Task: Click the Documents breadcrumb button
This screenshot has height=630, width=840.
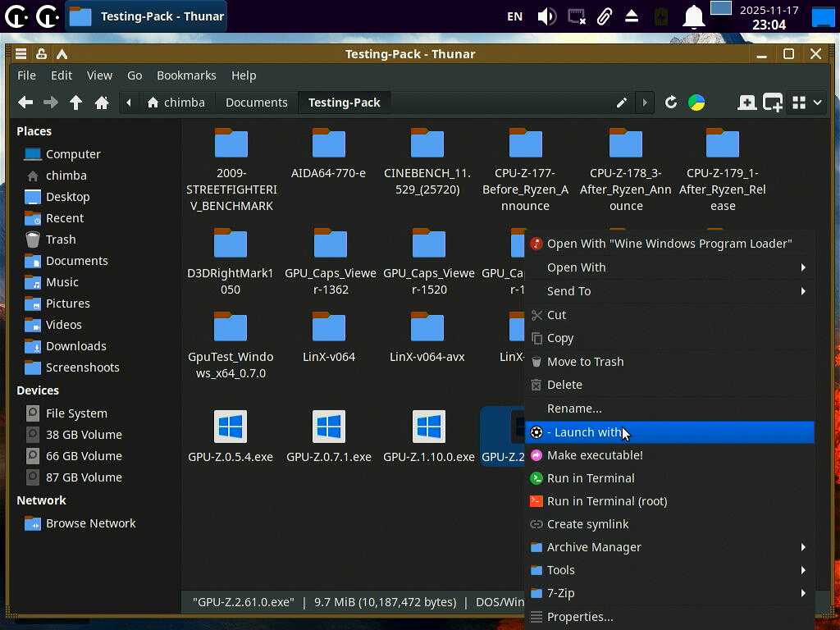Action: point(256,103)
